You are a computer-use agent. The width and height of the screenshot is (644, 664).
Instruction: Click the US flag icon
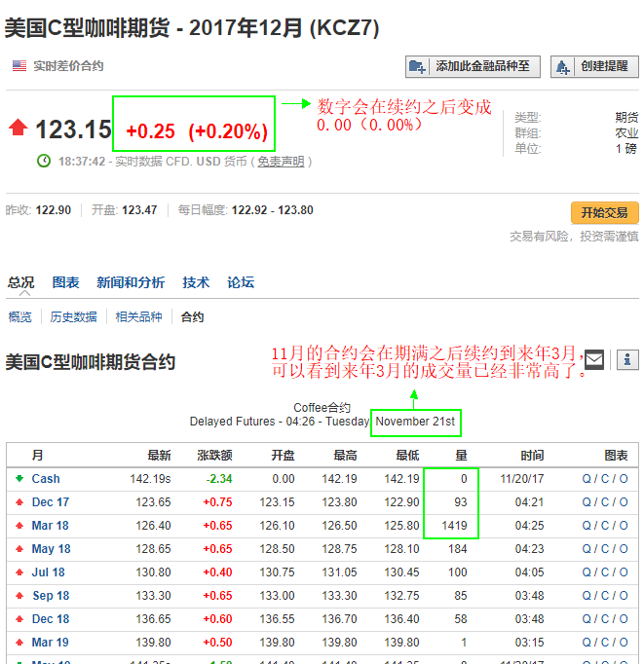tap(19, 65)
